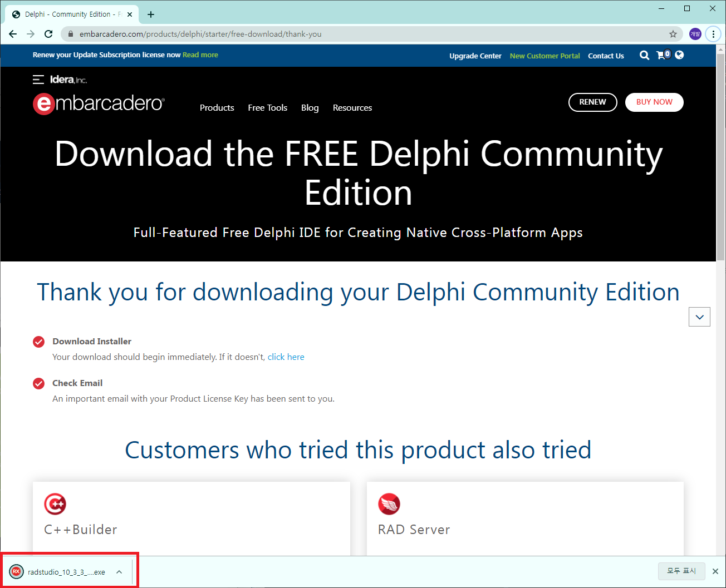Open the Chrome profile avatar
This screenshot has height=588, width=726.
pos(695,34)
